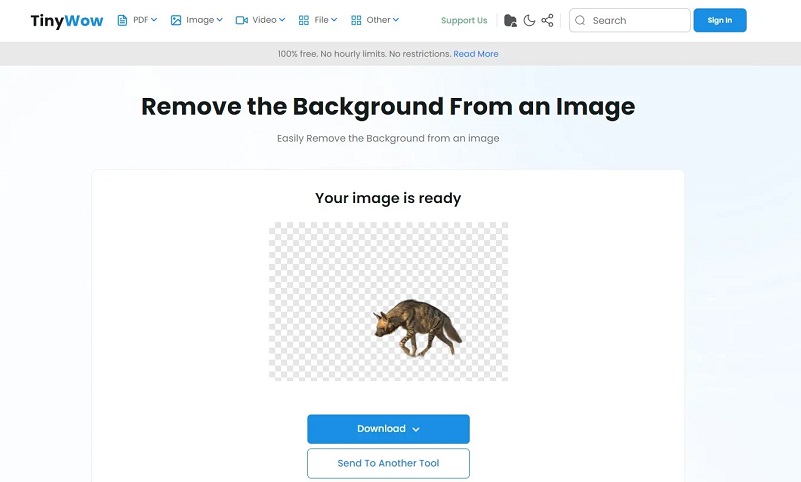Click 'Easily Remove the Background from an image' subtitle
Image resolution: width=801 pixels, height=482 pixels.
388,138
